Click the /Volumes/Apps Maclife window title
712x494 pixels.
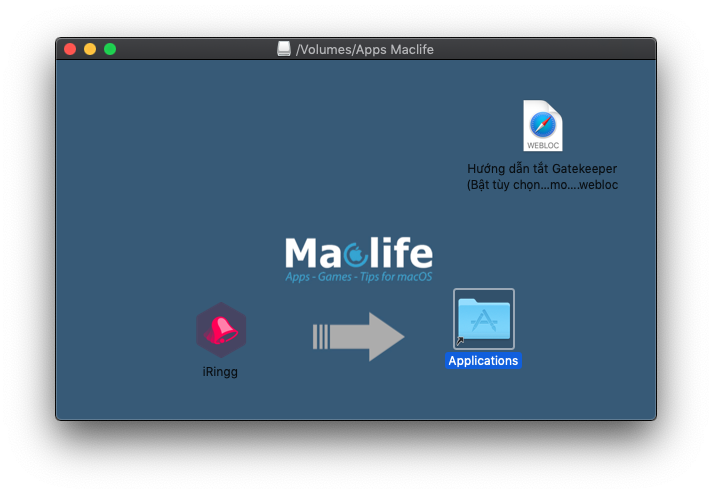point(365,49)
